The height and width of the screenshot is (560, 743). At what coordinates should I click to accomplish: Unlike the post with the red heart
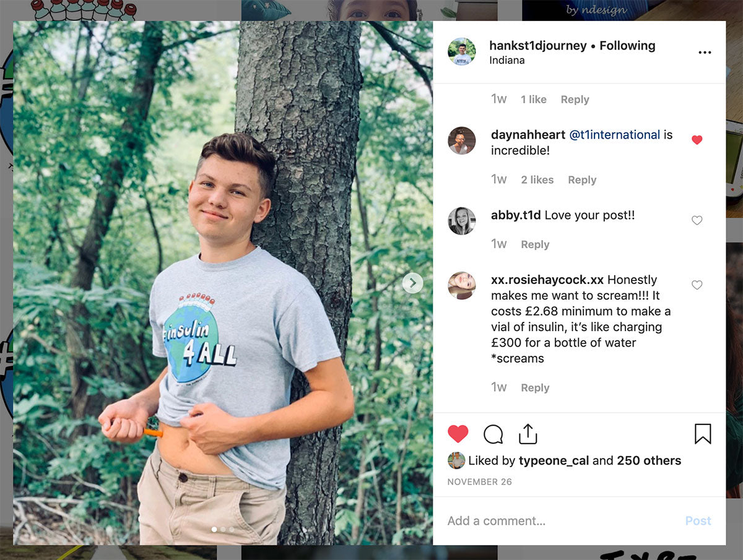click(458, 434)
